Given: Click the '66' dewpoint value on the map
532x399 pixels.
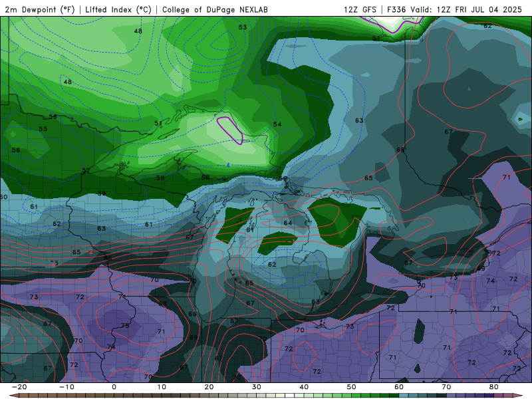Looking at the screenshot, I should pyautogui.click(x=192, y=314).
